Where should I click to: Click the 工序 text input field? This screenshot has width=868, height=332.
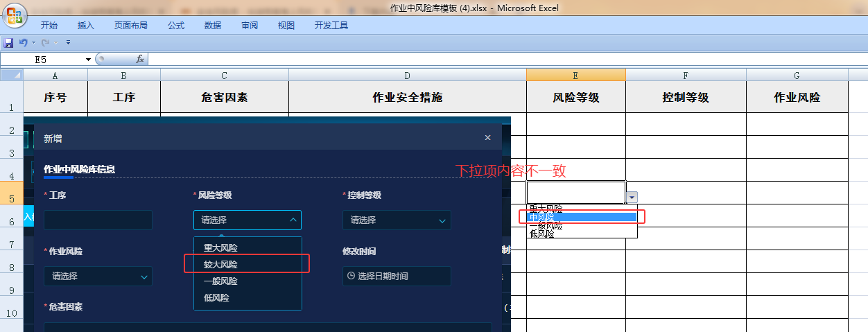[98, 220]
